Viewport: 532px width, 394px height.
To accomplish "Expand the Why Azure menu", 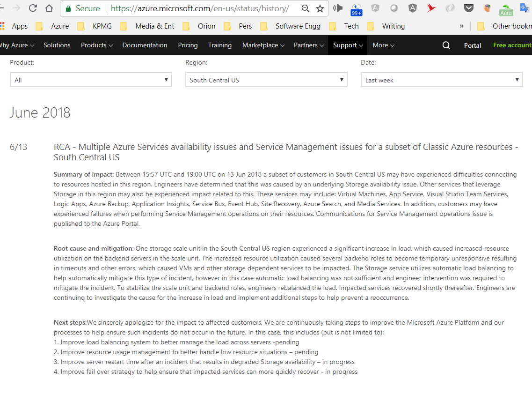I will click(x=16, y=45).
